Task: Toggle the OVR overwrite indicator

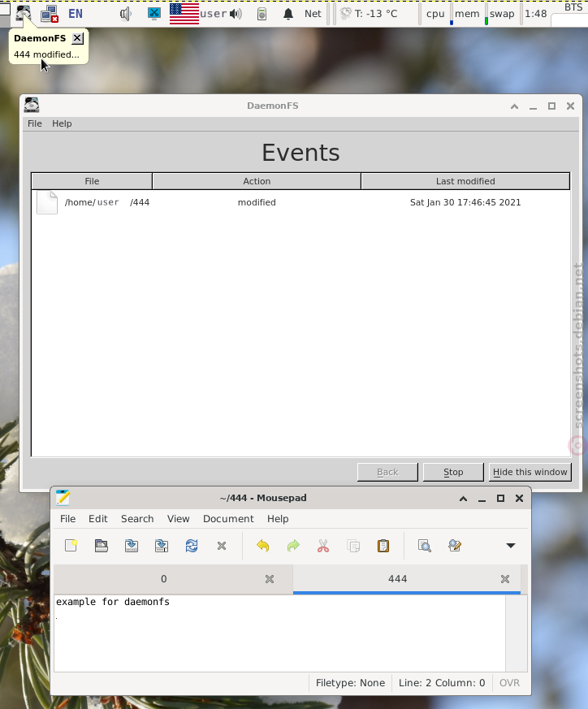Action: [509, 683]
